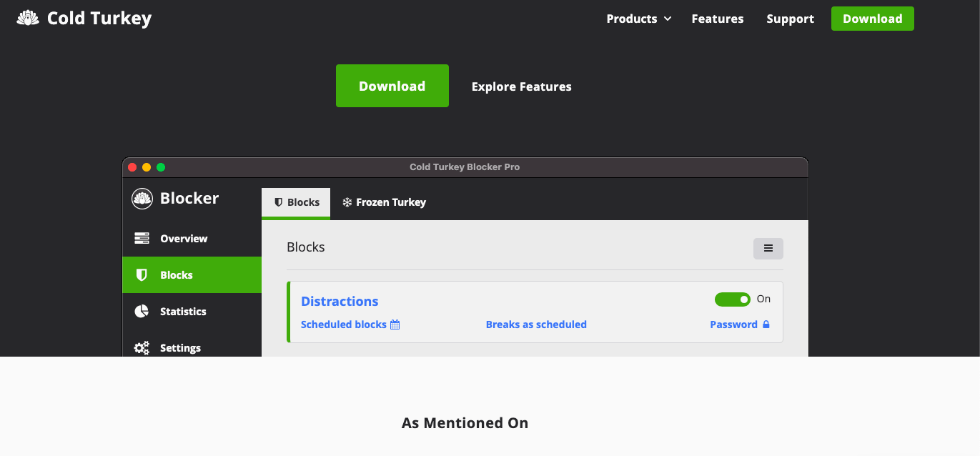Switch to the Frozen Turkey tab
The height and width of the screenshot is (456, 980).
click(x=384, y=202)
